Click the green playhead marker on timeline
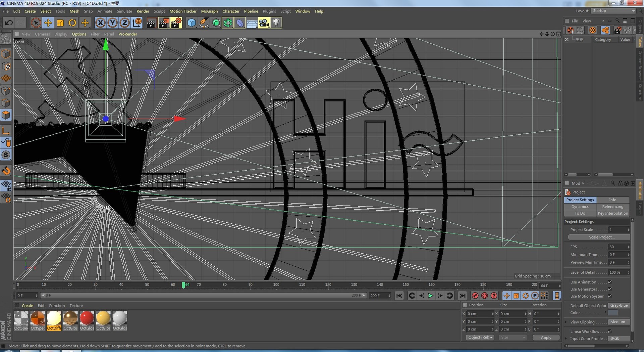 pyautogui.click(x=183, y=285)
